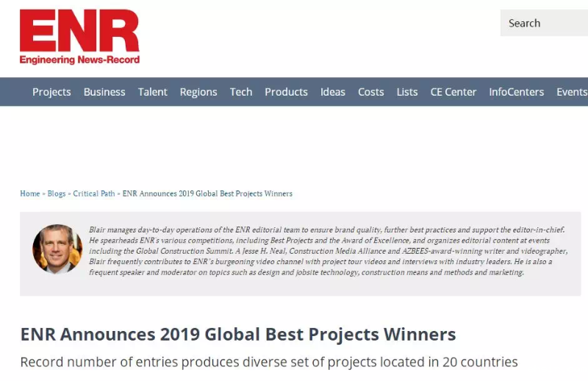588x381 pixels.
Task: Click the 2019 Global Best Projects headline
Action: pos(238,335)
